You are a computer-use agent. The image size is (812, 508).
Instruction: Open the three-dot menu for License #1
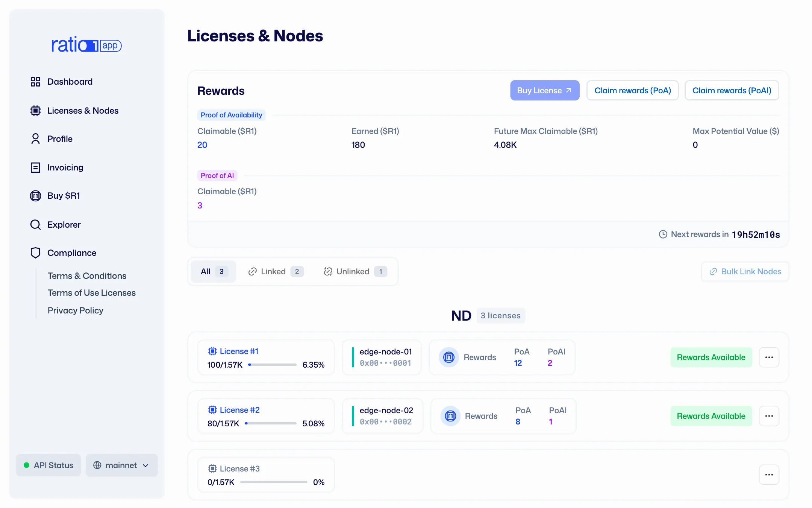[x=769, y=357]
